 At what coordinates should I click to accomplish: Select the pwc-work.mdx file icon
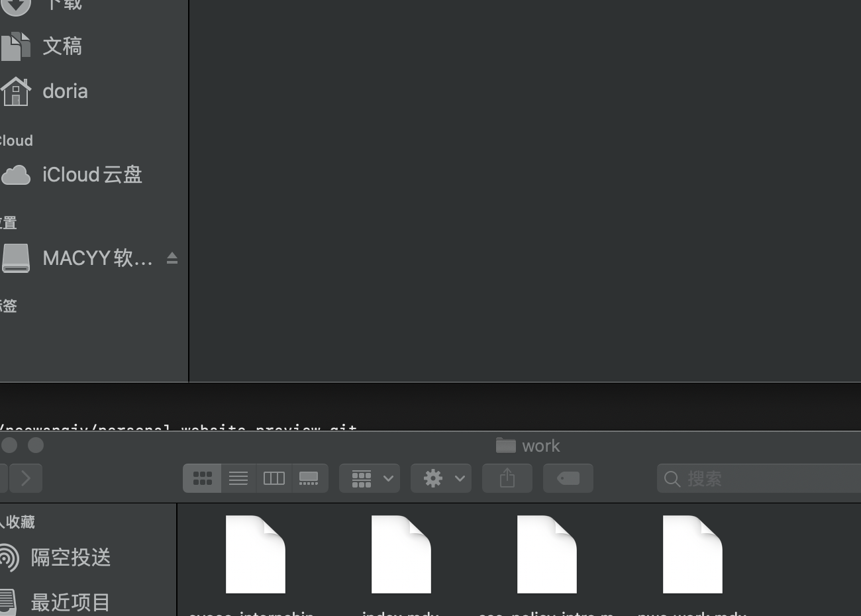(x=692, y=555)
